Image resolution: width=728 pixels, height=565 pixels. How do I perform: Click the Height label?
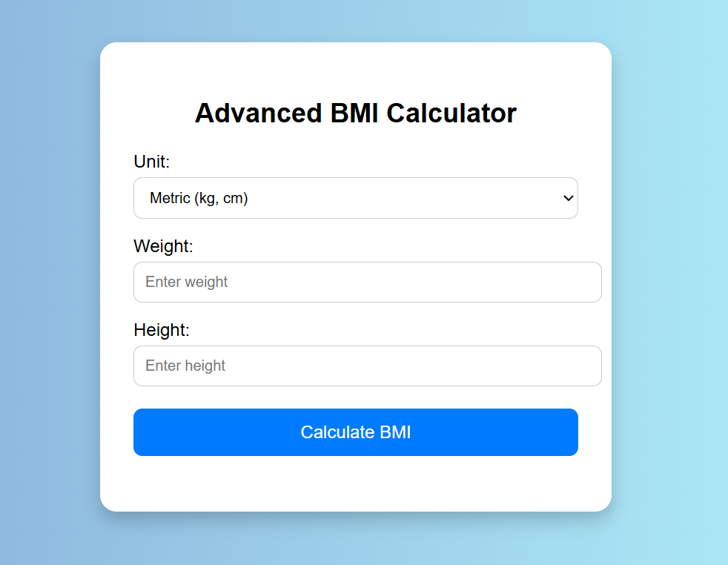click(x=162, y=330)
